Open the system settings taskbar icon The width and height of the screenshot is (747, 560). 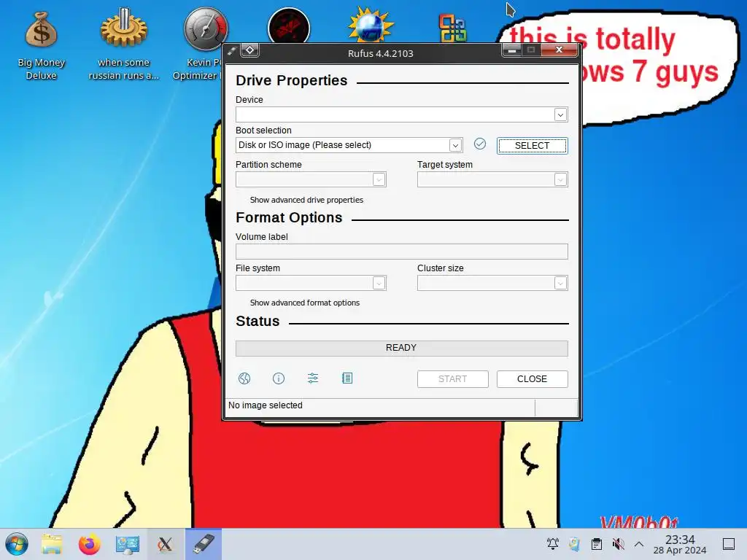click(x=127, y=544)
